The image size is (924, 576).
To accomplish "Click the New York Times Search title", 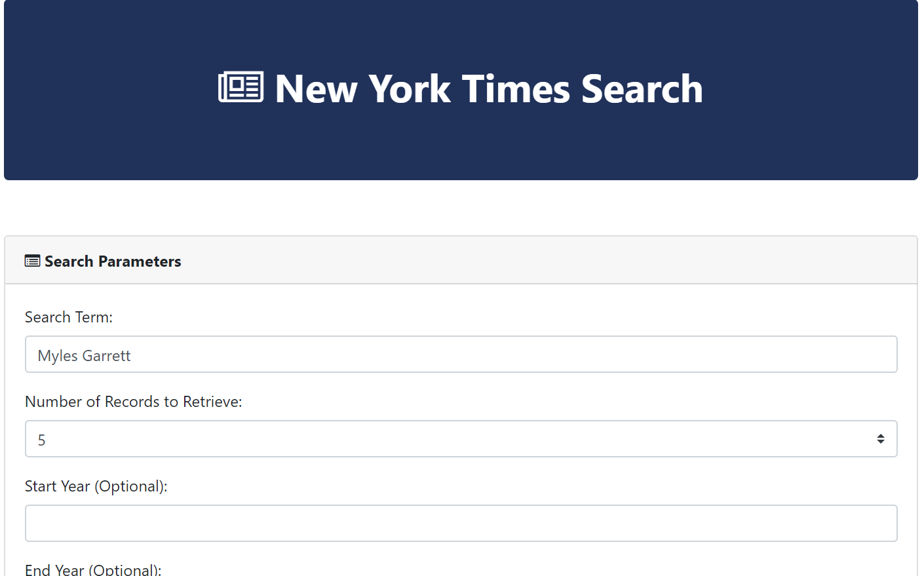I will click(488, 88).
